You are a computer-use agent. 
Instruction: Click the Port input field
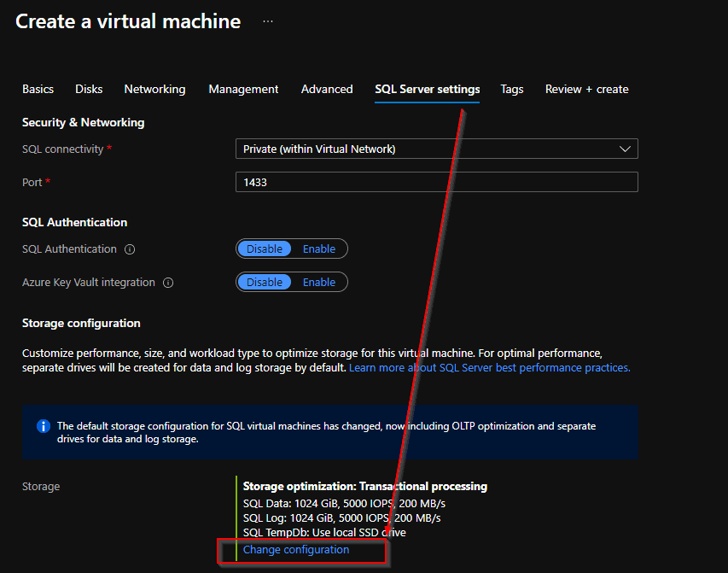pyautogui.click(x=436, y=182)
